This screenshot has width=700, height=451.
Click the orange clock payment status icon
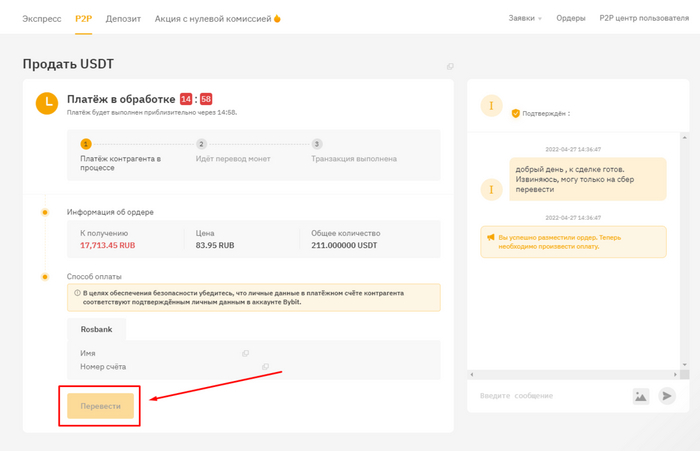[x=46, y=102]
